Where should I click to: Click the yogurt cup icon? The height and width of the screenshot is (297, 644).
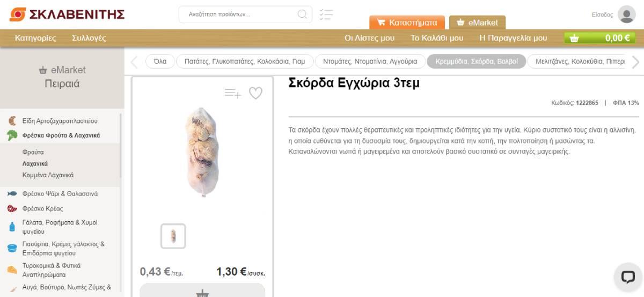pos(12,248)
